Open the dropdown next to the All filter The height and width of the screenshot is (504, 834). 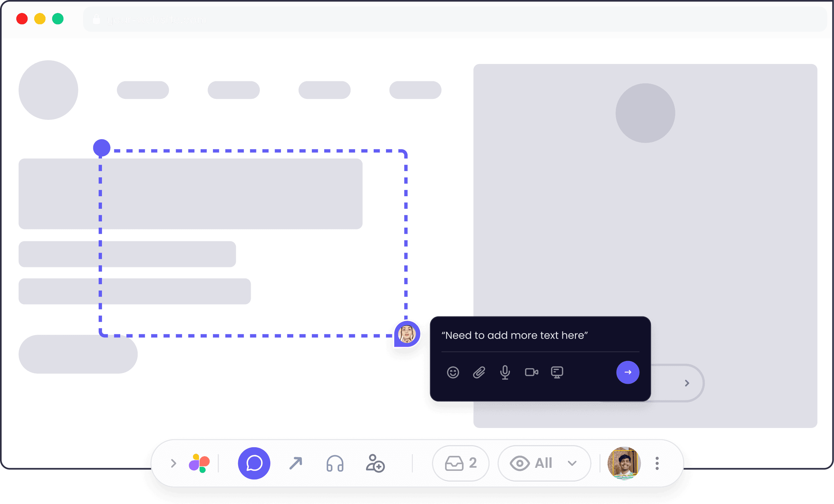coord(572,464)
